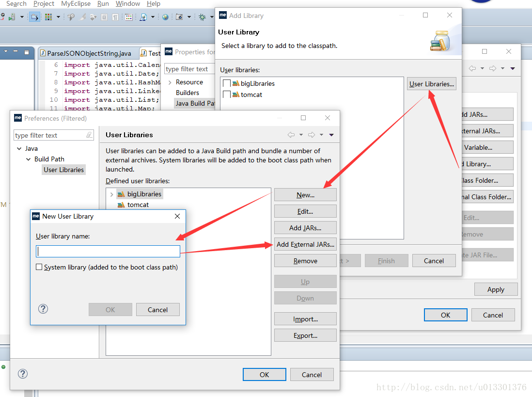Click Cancel in Add Library dialog
Viewport: 532px width, 397px height.
tap(434, 261)
